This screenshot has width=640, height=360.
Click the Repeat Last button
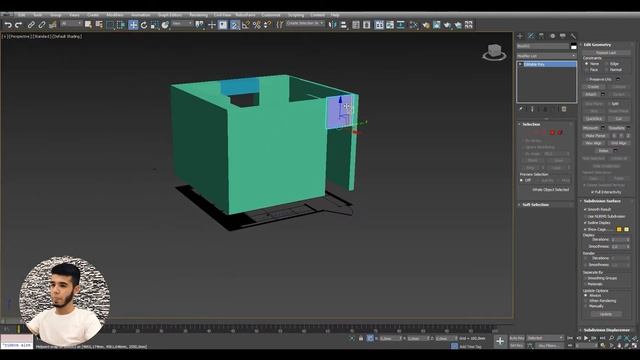point(606,53)
